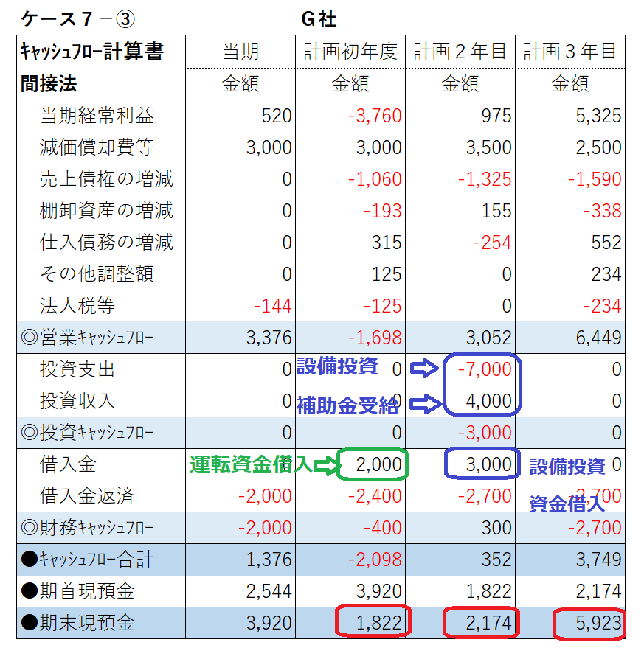Click the 計画2年目 column header
This screenshot has width=644, height=662.
click(460, 52)
